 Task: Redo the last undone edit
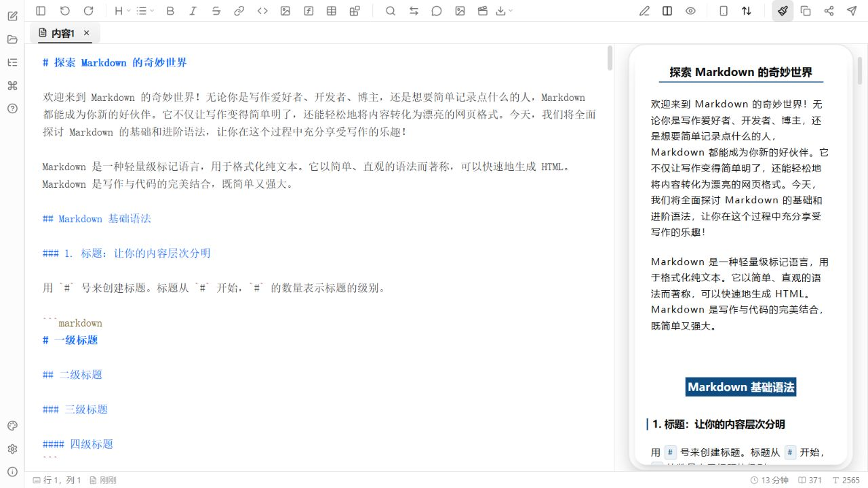pos(88,11)
